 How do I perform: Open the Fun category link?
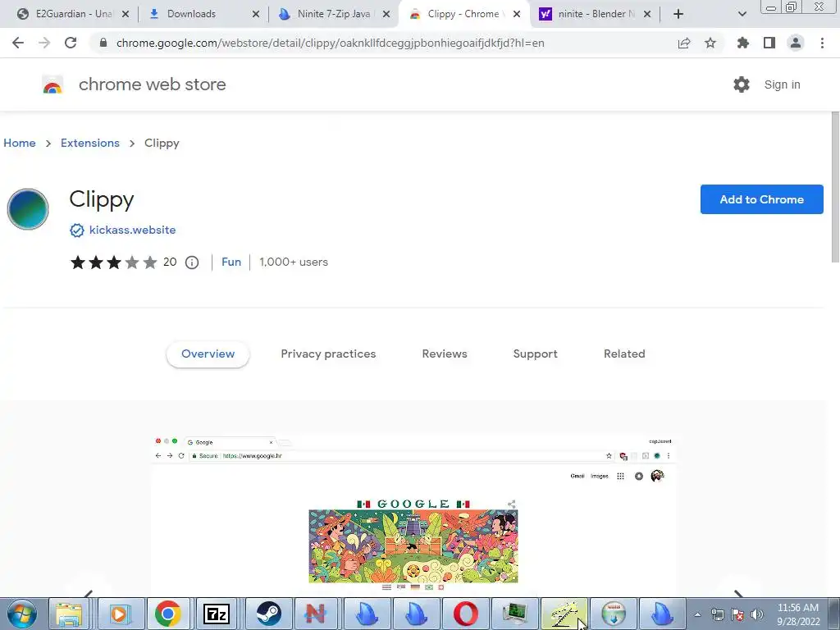pyautogui.click(x=231, y=262)
